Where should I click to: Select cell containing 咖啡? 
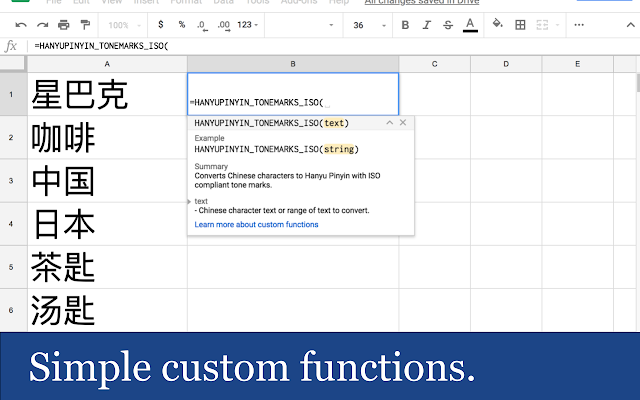(x=107, y=138)
